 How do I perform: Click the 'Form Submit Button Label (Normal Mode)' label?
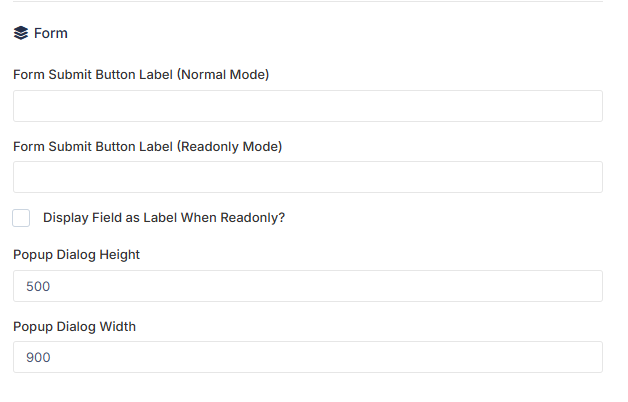point(141,75)
